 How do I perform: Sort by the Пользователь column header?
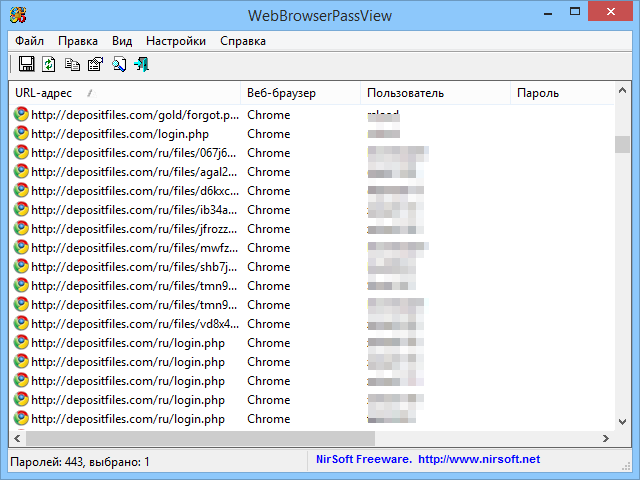click(x=436, y=93)
